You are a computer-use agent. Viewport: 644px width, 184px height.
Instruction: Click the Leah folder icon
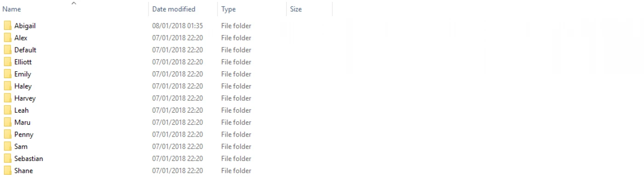pyautogui.click(x=7, y=110)
